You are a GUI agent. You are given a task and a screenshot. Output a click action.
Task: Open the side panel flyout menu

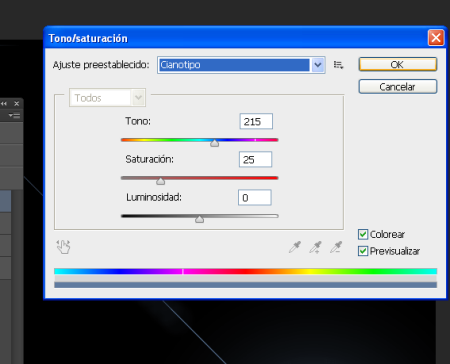coord(14,116)
